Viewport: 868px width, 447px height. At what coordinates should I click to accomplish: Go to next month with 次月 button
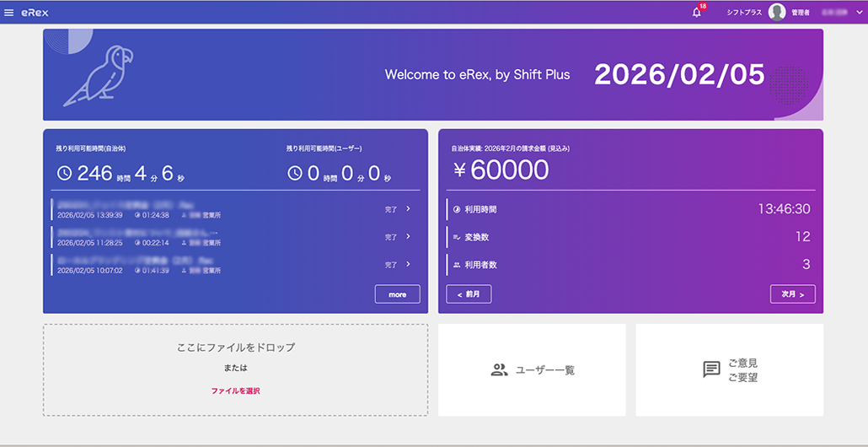click(792, 294)
